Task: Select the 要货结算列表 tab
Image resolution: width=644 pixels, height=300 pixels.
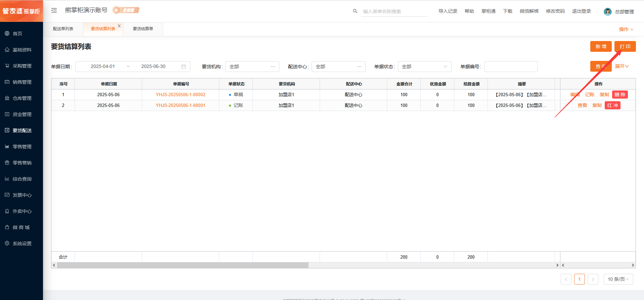Action: click(x=103, y=29)
